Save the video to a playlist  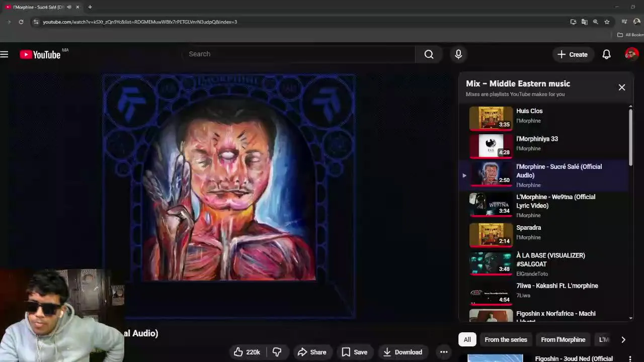(355, 352)
